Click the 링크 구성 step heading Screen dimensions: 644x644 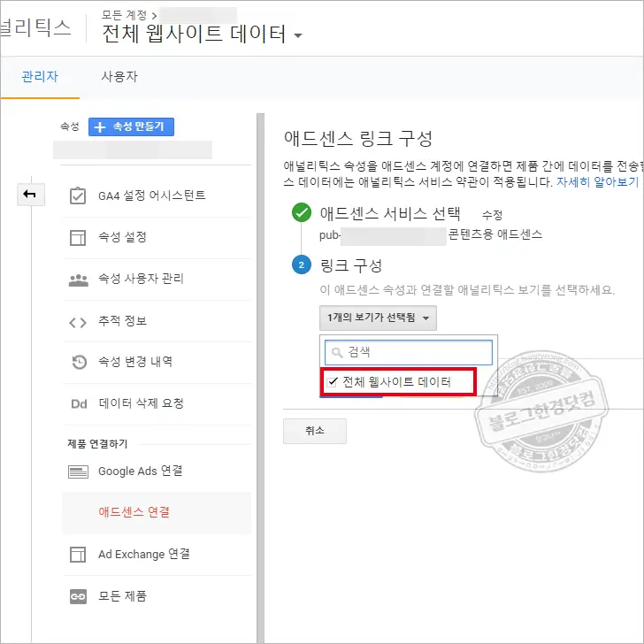tap(351, 265)
